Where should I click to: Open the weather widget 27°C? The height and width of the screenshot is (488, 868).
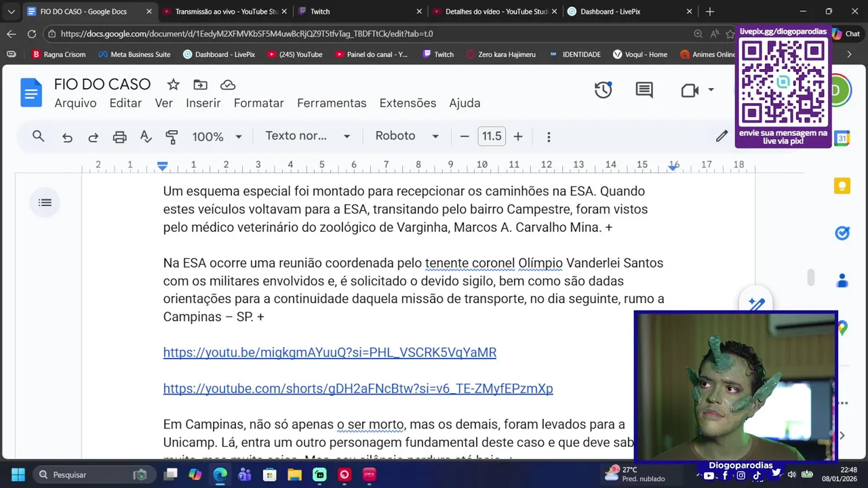tap(636, 474)
